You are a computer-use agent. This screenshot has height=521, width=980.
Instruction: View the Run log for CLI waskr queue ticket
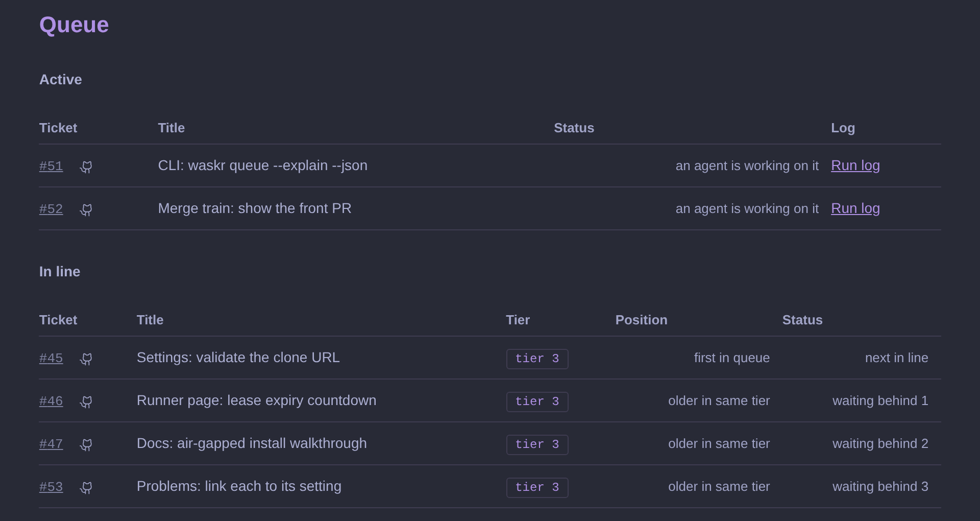pyautogui.click(x=855, y=165)
